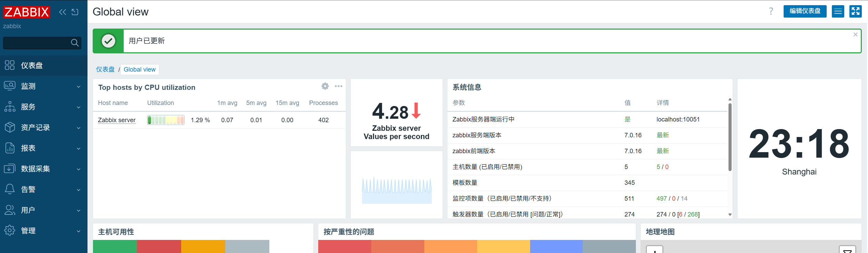Open the 管理 menu label

click(x=28, y=231)
